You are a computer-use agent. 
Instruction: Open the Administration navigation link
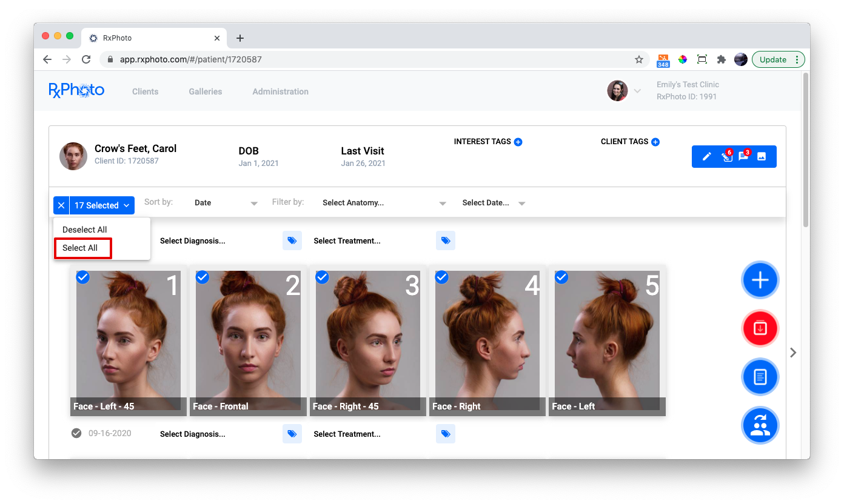pyautogui.click(x=280, y=91)
